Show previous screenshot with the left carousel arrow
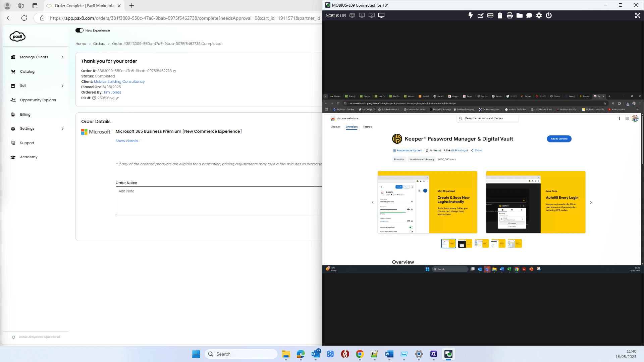 coord(372,202)
